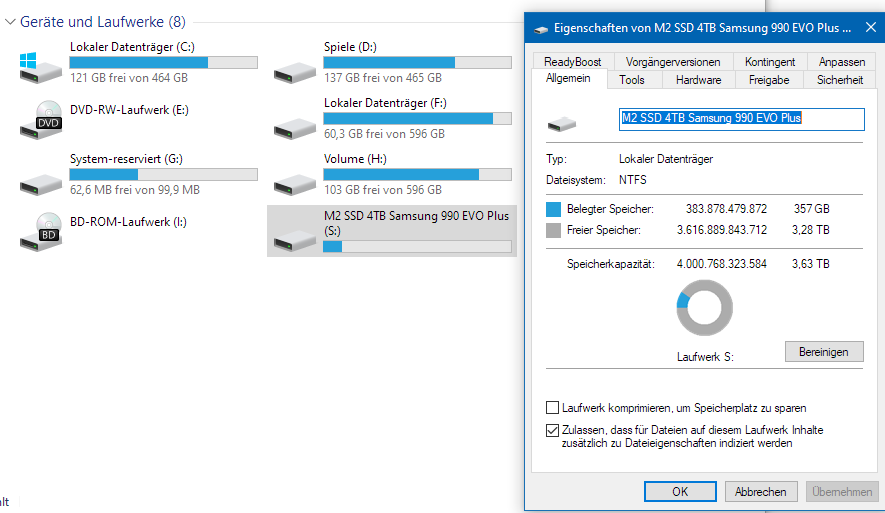885x513 pixels.
Task: Select the Spiele (D:) drive icon
Action: click(295, 73)
